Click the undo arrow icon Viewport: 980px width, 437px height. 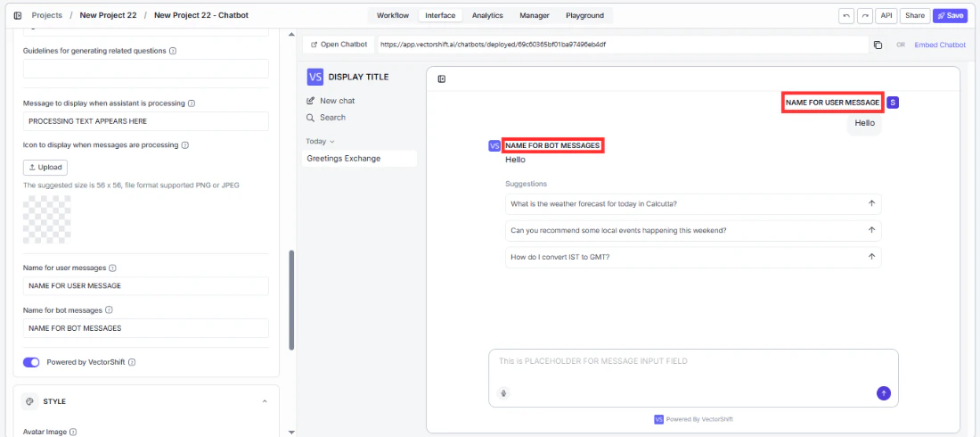click(x=846, y=16)
